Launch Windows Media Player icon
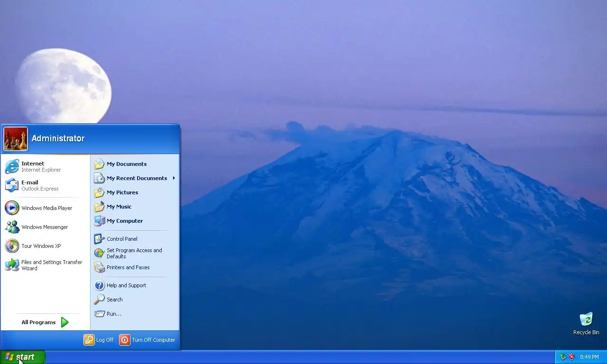The image size is (607, 364). click(12, 208)
